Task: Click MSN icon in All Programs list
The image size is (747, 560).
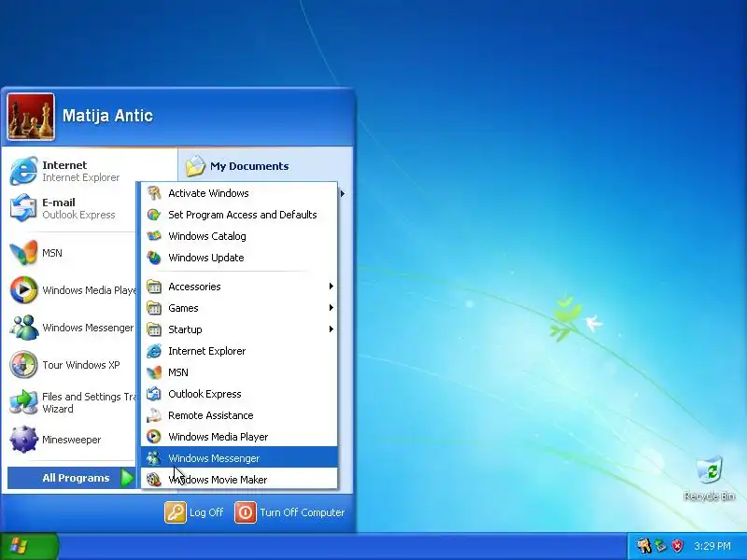Action: tap(154, 372)
